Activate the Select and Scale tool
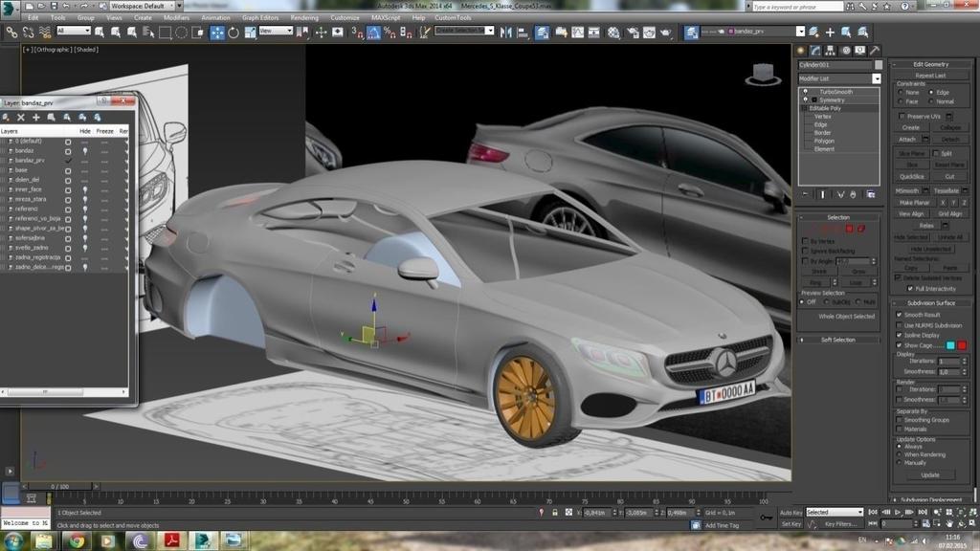980x551 pixels. coord(250,33)
